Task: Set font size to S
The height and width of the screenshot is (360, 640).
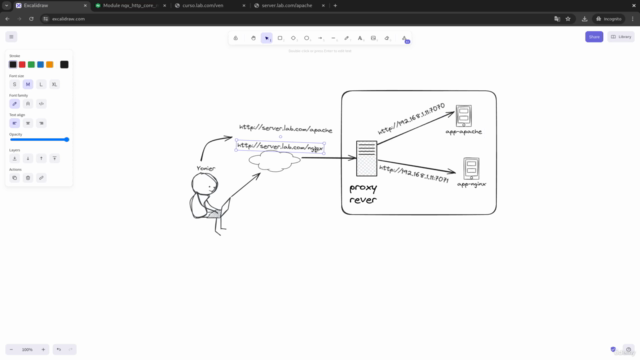Action: click(15, 84)
